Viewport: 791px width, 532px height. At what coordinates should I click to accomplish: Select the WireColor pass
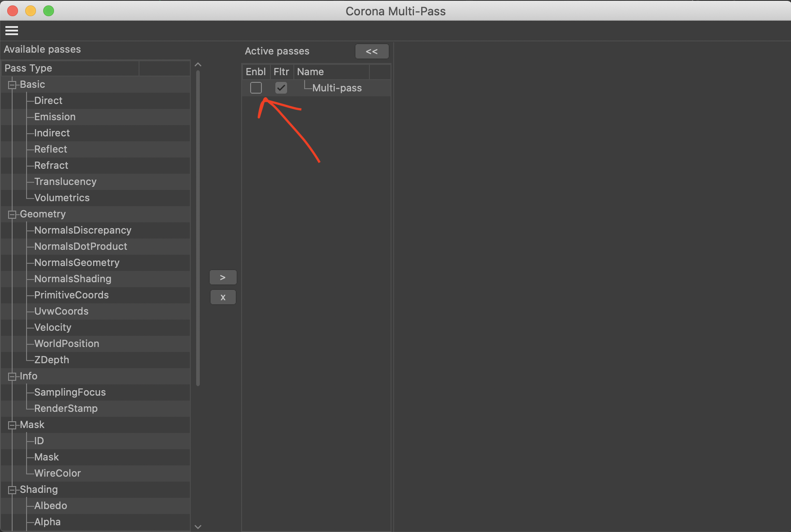pyautogui.click(x=58, y=473)
